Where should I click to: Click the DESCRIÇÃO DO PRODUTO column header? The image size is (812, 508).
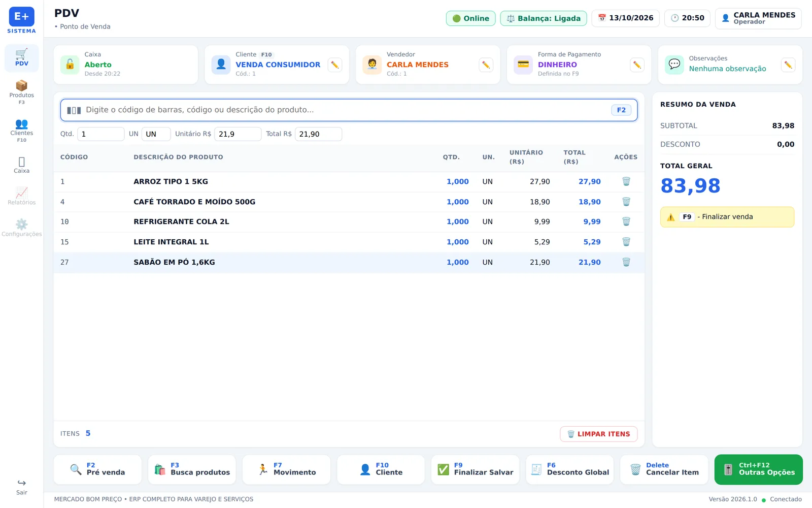click(x=178, y=157)
